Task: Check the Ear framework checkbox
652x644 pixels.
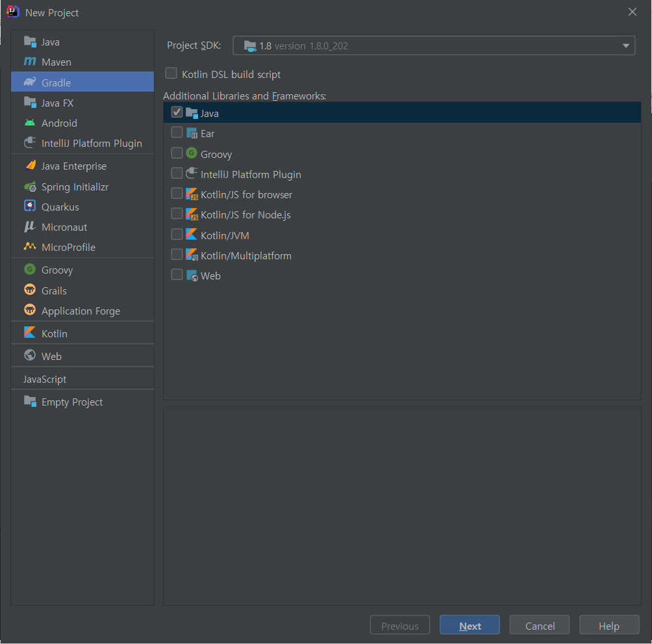Action: point(177,133)
